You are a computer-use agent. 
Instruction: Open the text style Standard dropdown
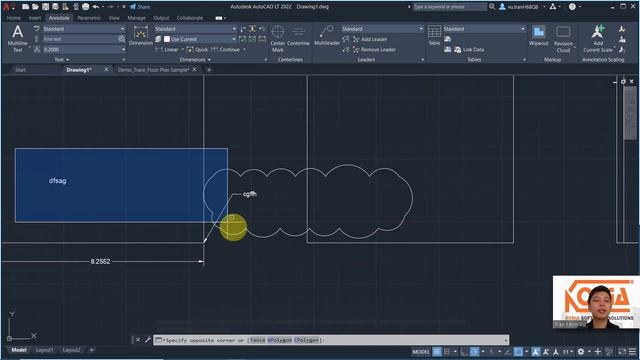click(x=84, y=29)
